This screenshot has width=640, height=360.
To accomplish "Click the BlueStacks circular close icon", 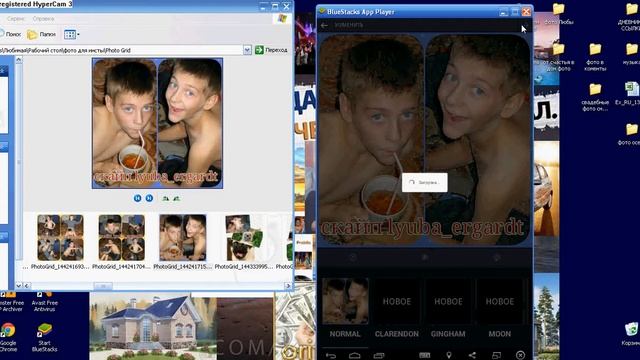I will point(520,355).
